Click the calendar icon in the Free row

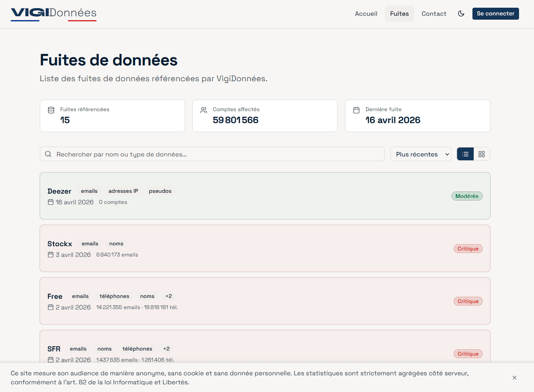click(x=50, y=307)
